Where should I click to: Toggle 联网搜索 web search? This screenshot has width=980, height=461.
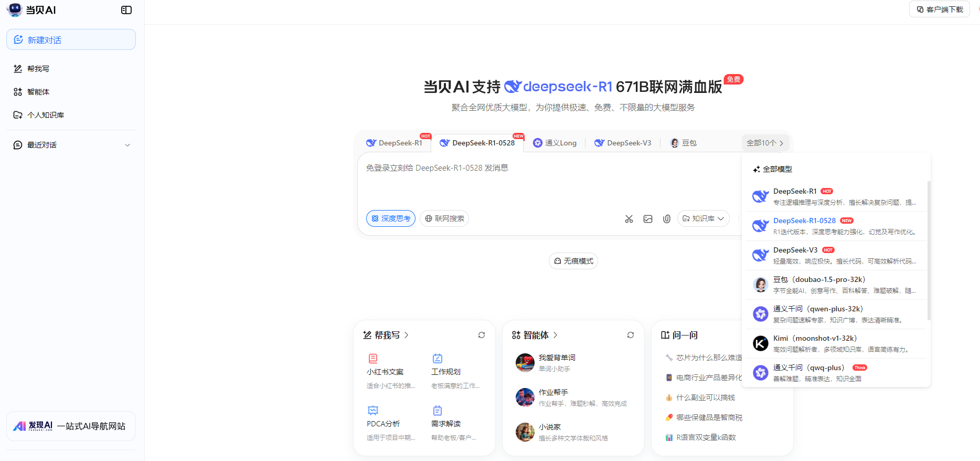444,218
